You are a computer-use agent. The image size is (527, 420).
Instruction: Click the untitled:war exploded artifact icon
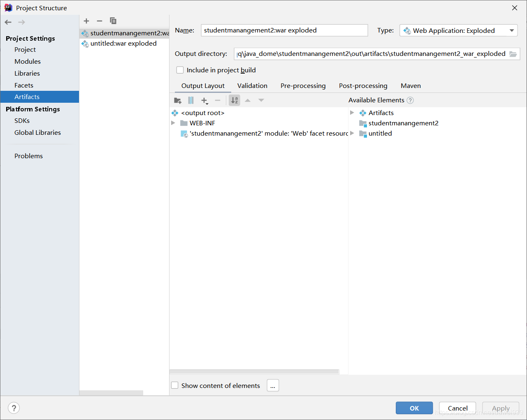85,44
